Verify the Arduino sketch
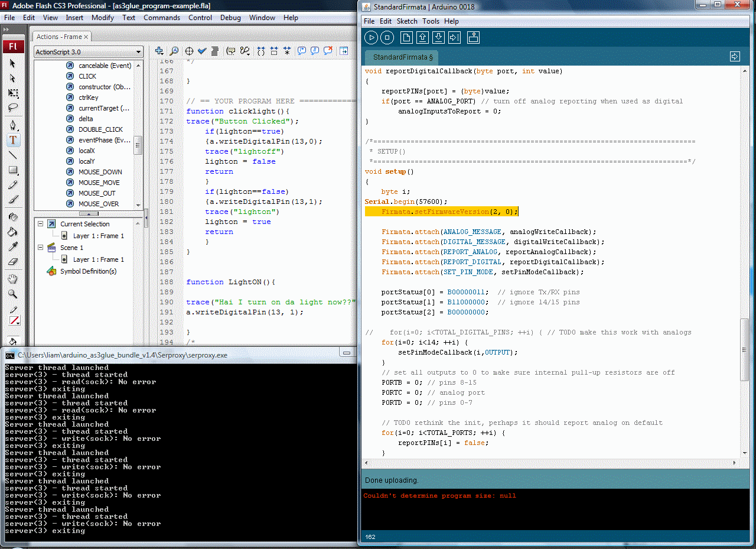The width and height of the screenshot is (756, 549). tap(372, 37)
